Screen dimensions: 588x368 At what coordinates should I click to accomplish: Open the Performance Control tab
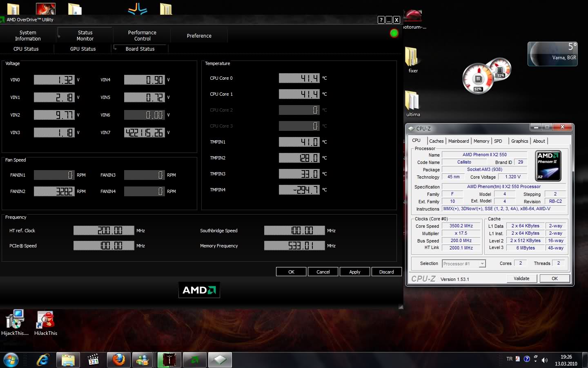pos(142,36)
